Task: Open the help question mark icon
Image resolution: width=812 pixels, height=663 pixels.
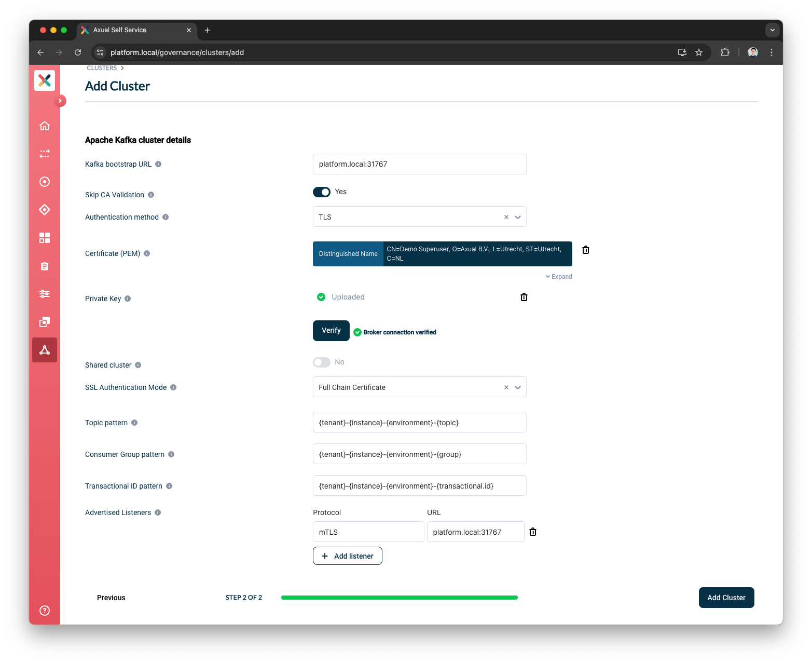Action: tap(45, 611)
